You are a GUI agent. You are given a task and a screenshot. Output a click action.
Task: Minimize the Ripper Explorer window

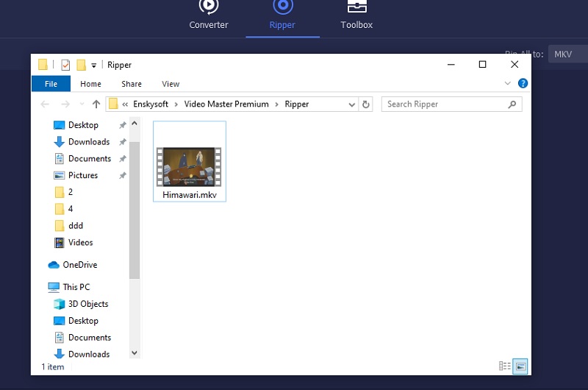451,65
